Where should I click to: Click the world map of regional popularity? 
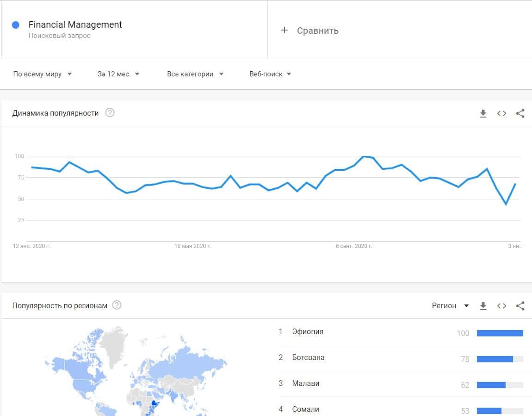coord(134,370)
